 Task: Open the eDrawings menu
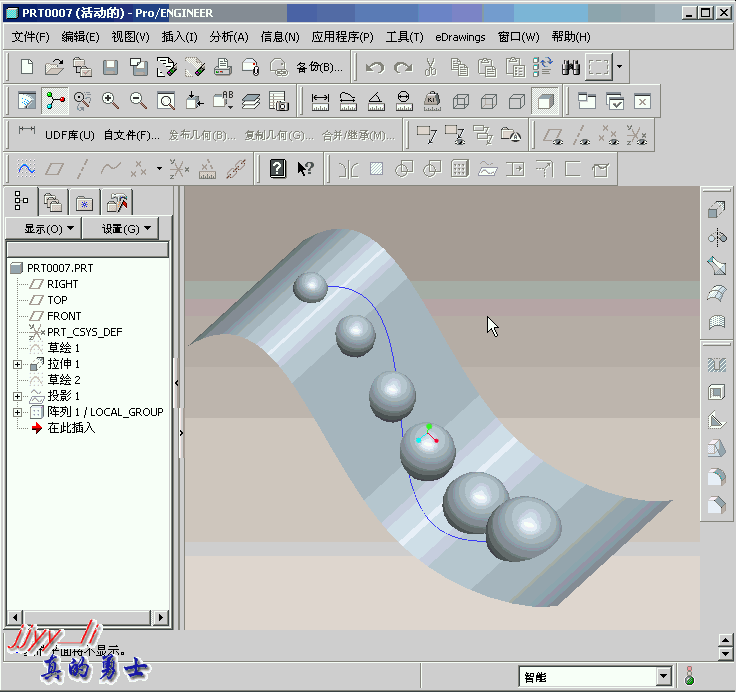460,37
